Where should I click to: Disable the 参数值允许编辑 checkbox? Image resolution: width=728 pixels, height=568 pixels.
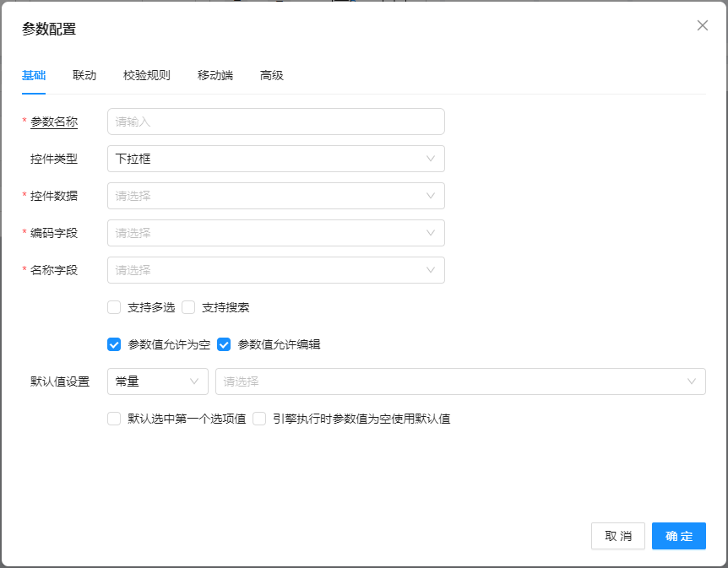[x=224, y=344]
